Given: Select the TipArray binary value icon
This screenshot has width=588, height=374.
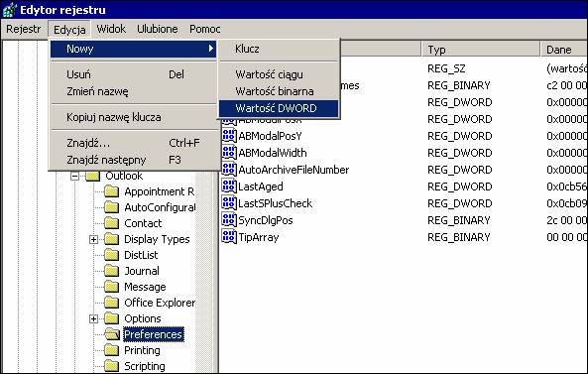Looking at the screenshot, I should 229,237.
